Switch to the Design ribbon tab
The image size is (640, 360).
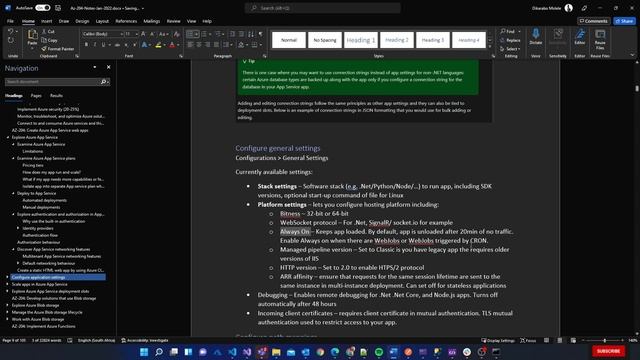point(82,21)
